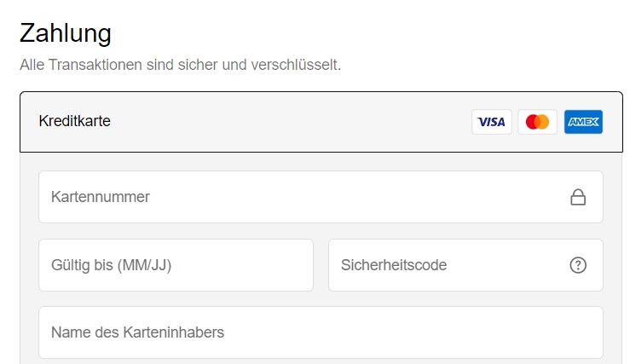Click the Kartennummer placeholder text
The height and width of the screenshot is (364, 630).
(x=101, y=197)
